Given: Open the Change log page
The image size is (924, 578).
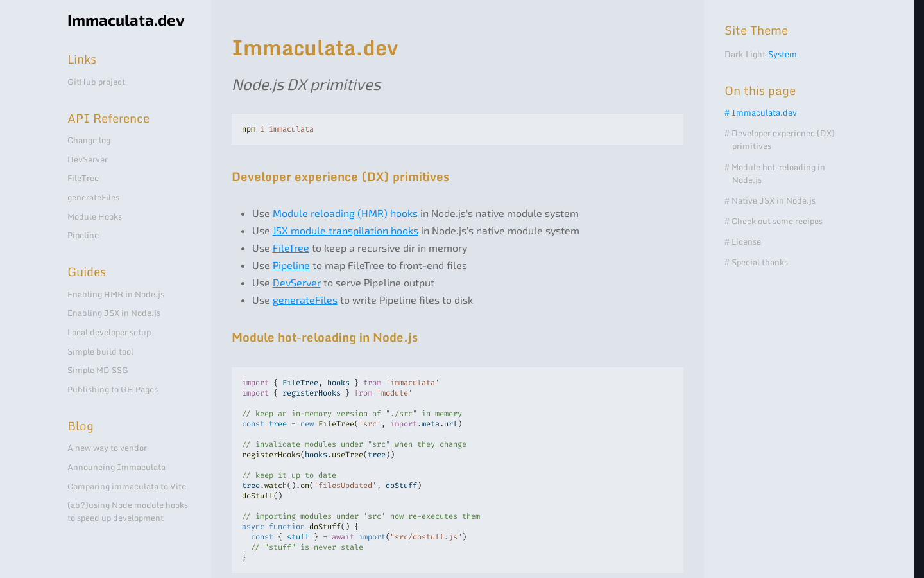Looking at the screenshot, I should click(x=89, y=141).
